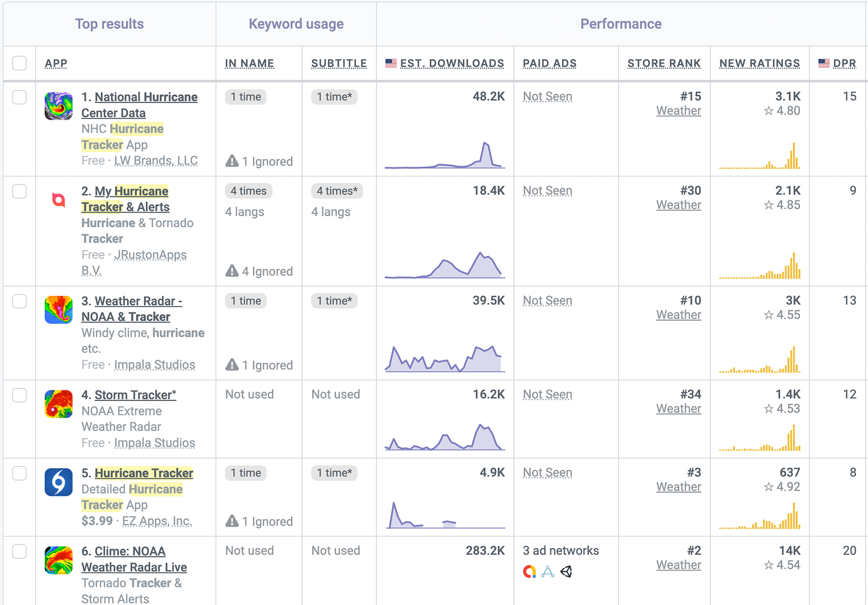Sort by STORE RANK column header

(664, 63)
